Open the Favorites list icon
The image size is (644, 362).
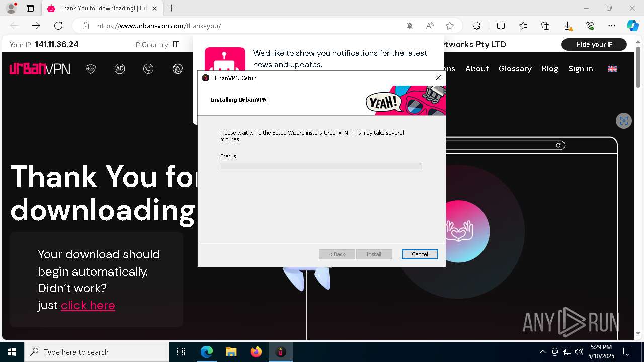[523, 26]
